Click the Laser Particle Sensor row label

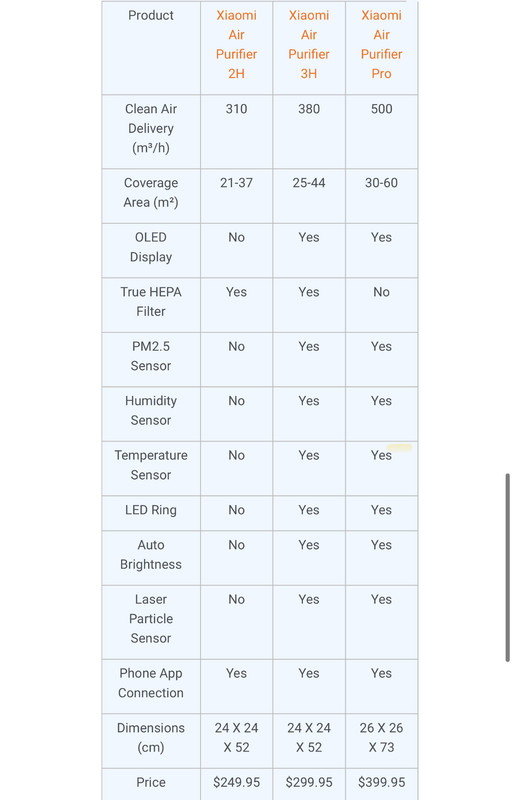(151, 619)
